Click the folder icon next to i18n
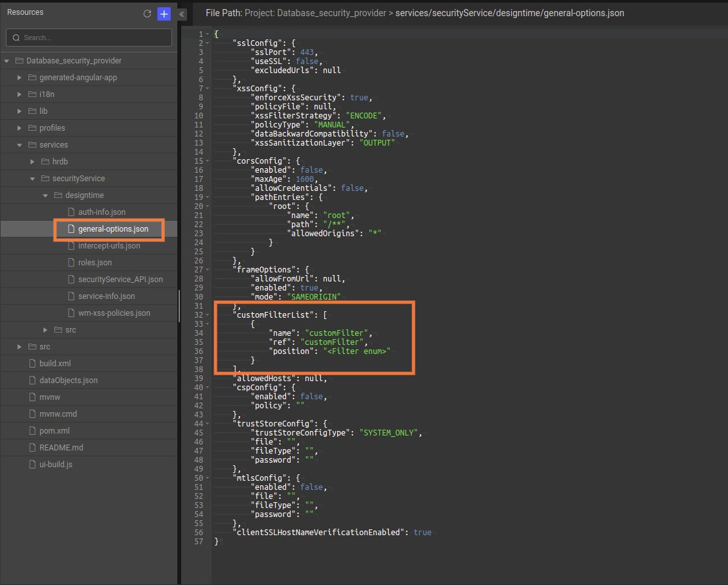This screenshot has height=585, width=728. tap(31, 94)
